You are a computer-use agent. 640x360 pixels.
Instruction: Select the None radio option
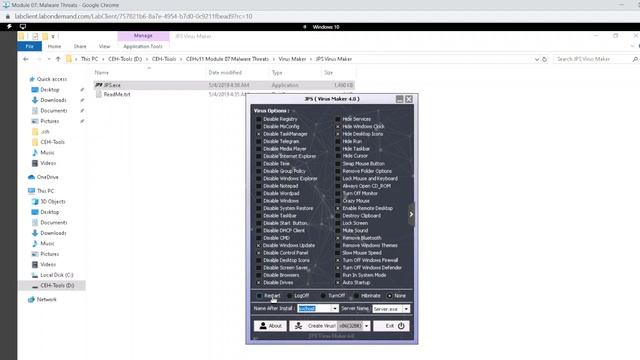(x=389, y=296)
